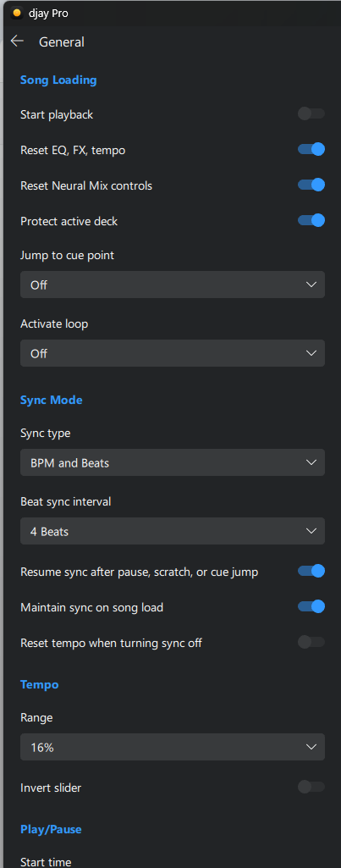Viewport: 341px width, 868px height.
Task: Expand the Activate loop dropdown
Action: [173, 353]
